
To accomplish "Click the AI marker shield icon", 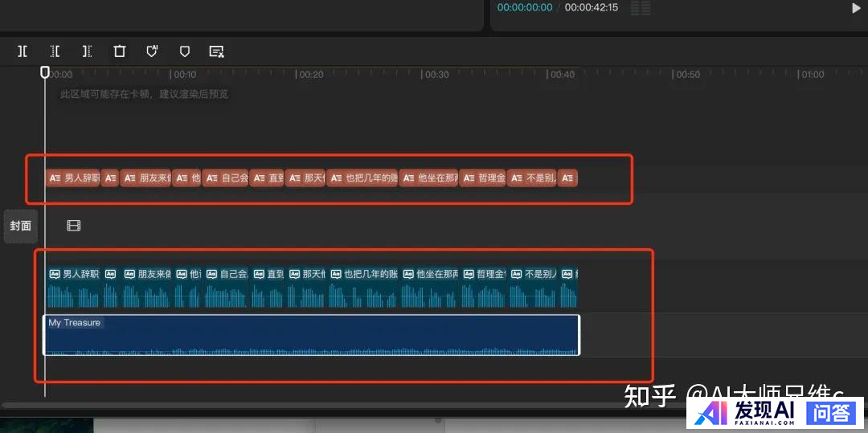I will point(152,51).
